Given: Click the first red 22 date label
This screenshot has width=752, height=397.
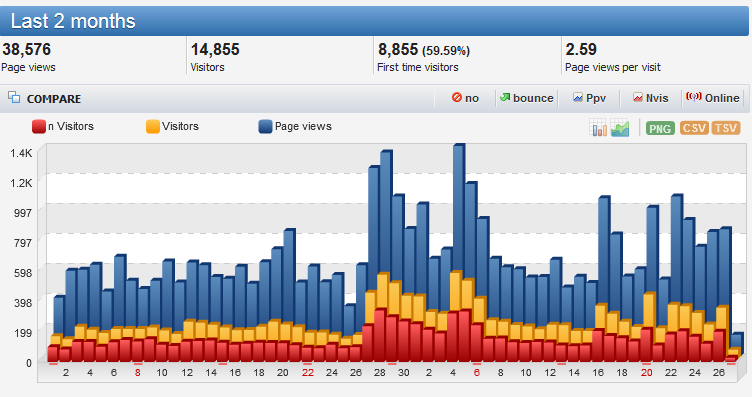Looking at the screenshot, I should tap(308, 373).
